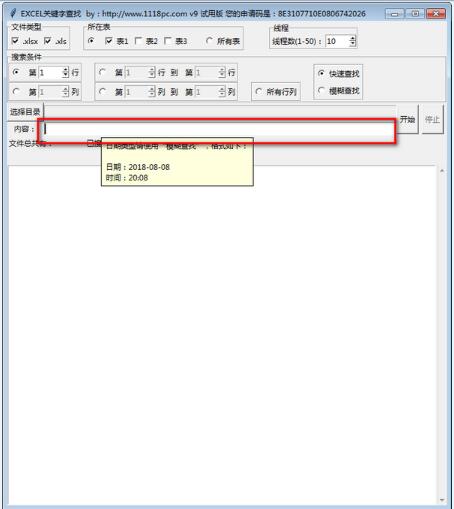Click the 开始 start button
Viewport: 454px width, 509px height.
[x=407, y=119]
